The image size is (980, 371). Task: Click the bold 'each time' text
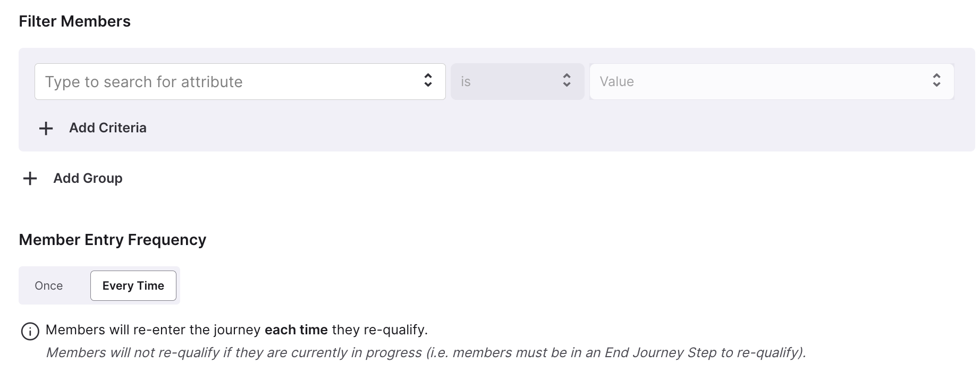pyautogui.click(x=296, y=330)
